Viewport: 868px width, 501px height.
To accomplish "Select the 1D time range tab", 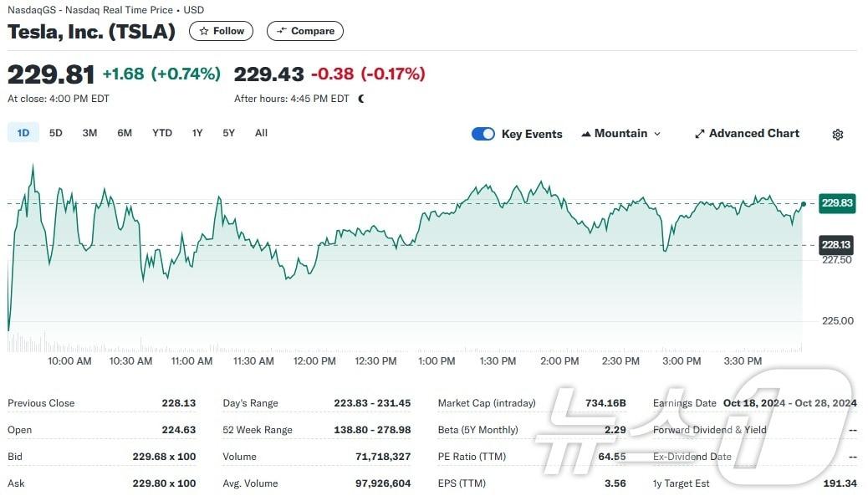I will [x=23, y=133].
